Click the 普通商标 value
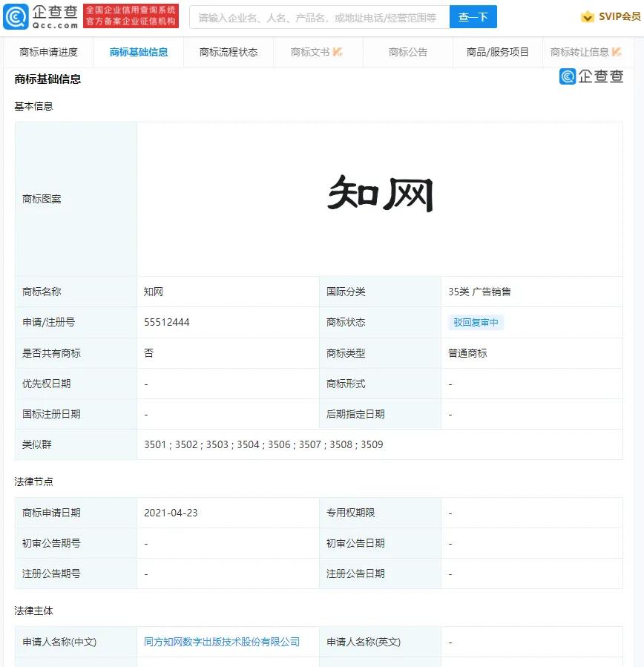The width and height of the screenshot is (644, 667). point(467,353)
